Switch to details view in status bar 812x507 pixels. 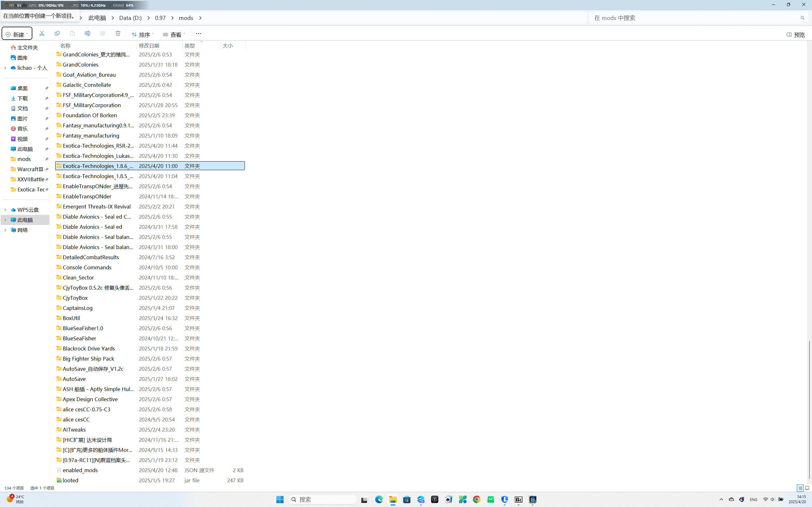coord(800,488)
